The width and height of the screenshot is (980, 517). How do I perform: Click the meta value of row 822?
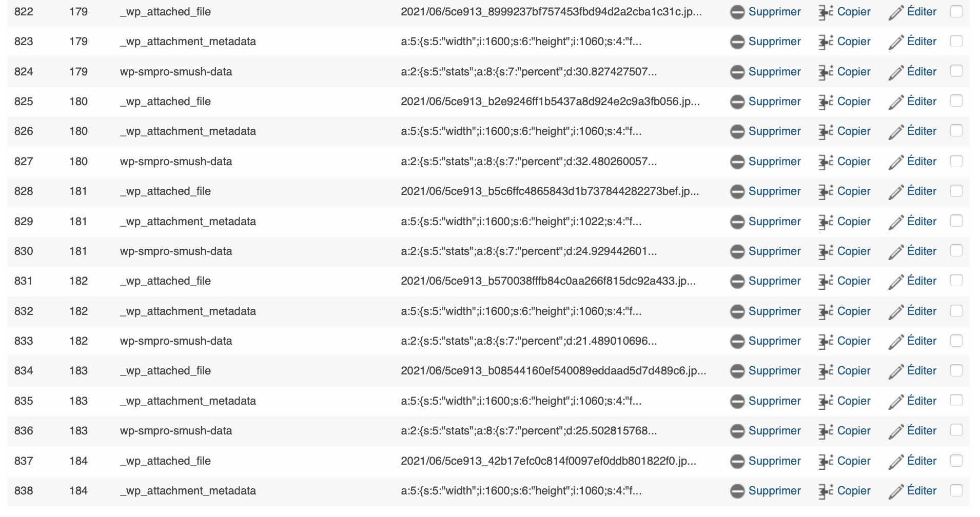(x=551, y=12)
